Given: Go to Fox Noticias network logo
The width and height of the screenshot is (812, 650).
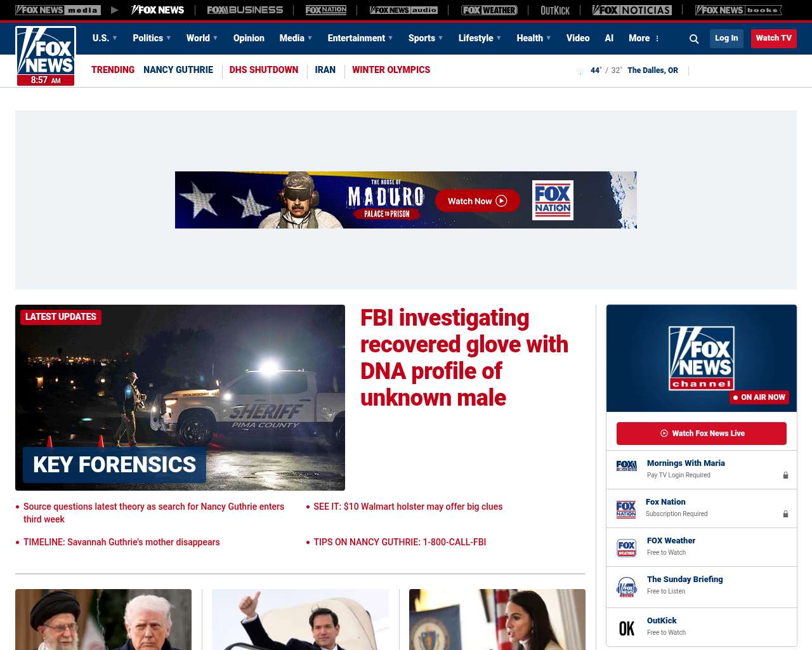Looking at the screenshot, I should (x=632, y=10).
